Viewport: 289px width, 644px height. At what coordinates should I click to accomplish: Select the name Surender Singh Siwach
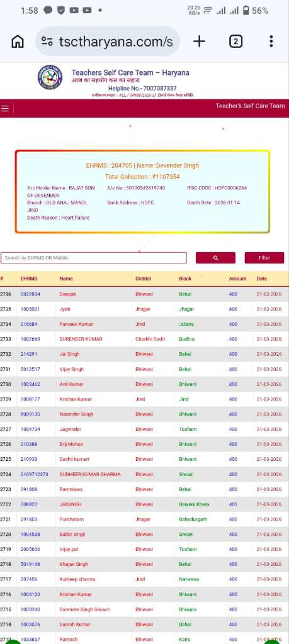tap(85, 609)
